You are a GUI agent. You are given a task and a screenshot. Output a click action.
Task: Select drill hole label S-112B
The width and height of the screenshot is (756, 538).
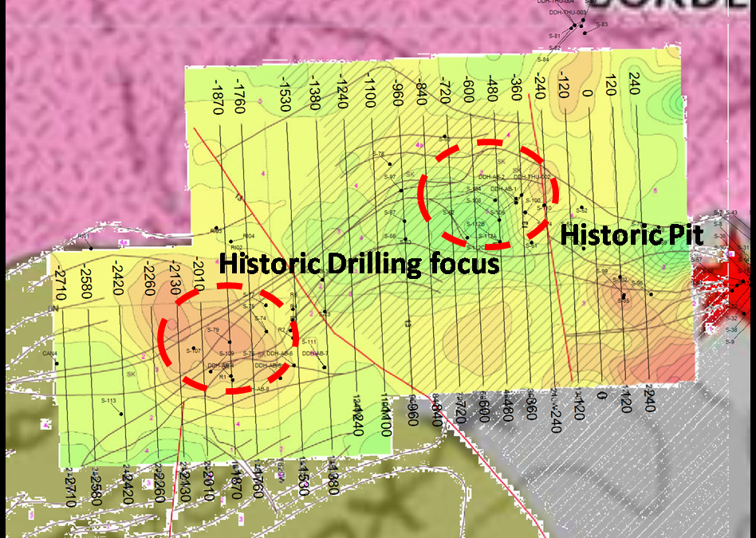pyautogui.click(x=475, y=225)
